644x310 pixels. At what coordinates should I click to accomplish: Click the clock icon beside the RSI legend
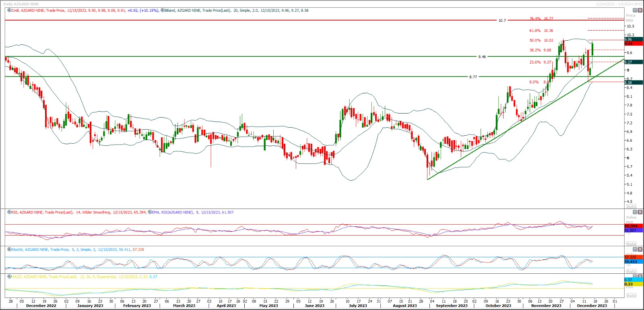9,212
